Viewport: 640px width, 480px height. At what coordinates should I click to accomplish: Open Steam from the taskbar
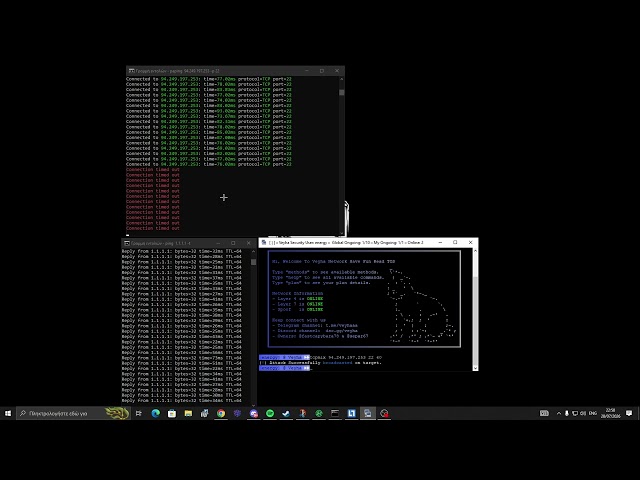pyautogui.click(x=286, y=413)
